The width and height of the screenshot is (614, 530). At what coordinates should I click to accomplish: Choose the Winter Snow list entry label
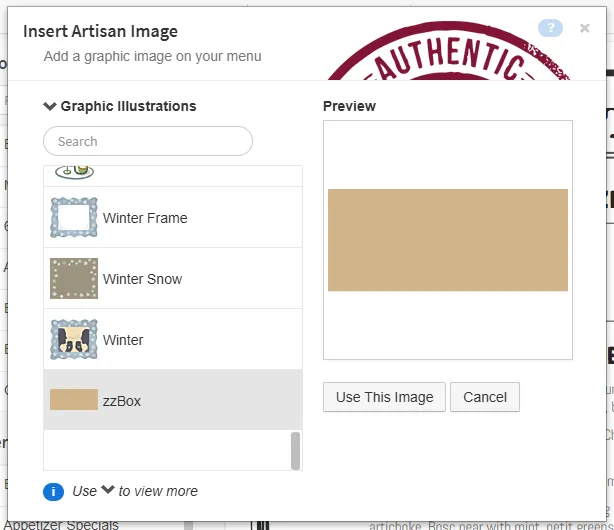(x=142, y=279)
